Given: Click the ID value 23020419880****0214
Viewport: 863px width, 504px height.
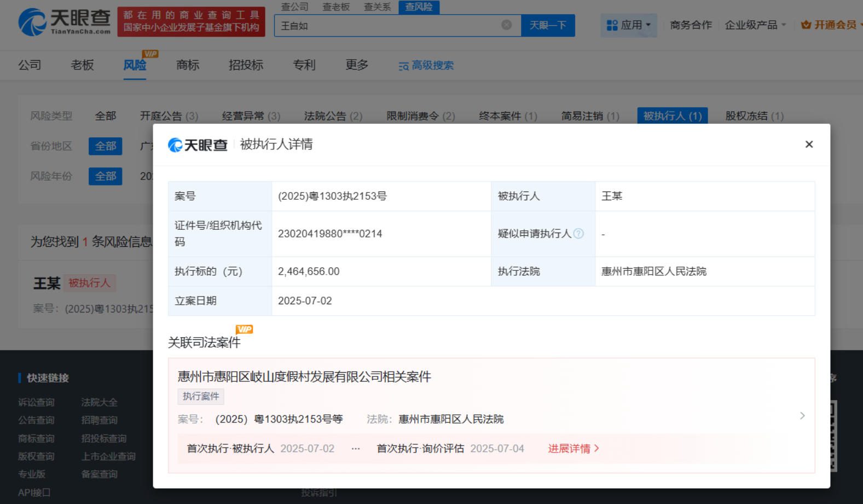Looking at the screenshot, I should (330, 234).
